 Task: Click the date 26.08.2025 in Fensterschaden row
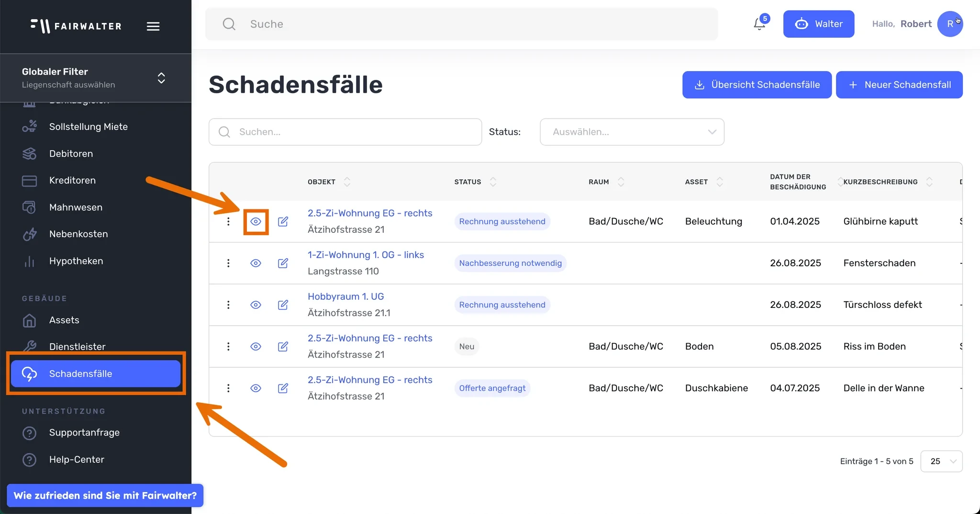click(x=795, y=263)
